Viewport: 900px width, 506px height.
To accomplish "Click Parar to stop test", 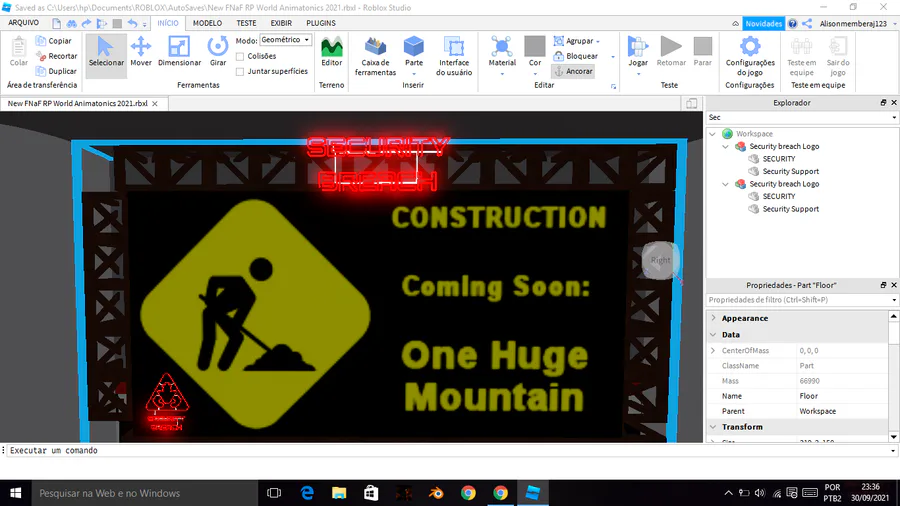I will [703, 52].
